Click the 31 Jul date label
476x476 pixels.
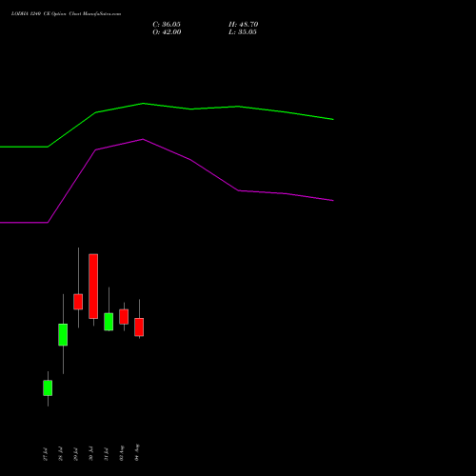pyautogui.click(x=107, y=454)
